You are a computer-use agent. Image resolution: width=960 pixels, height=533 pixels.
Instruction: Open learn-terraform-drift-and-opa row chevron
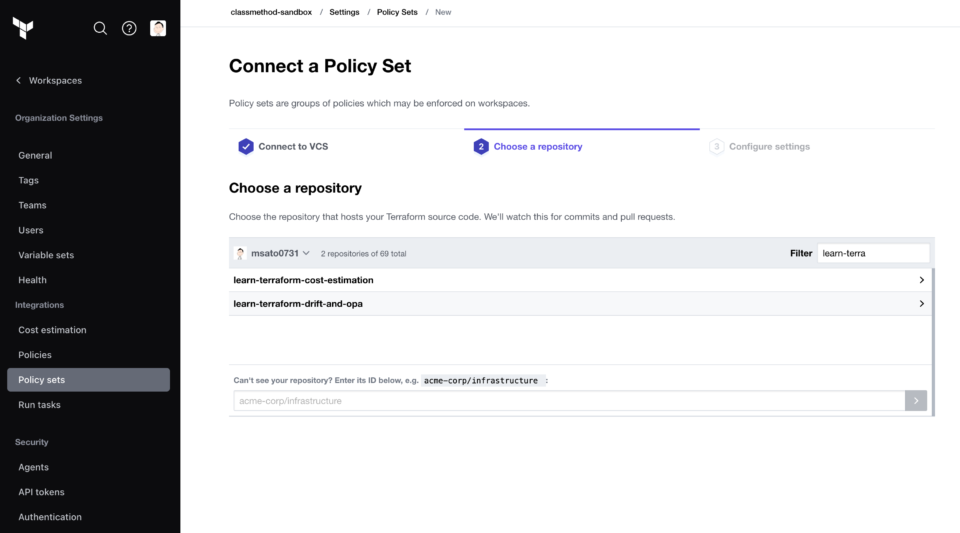click(921, 304)
